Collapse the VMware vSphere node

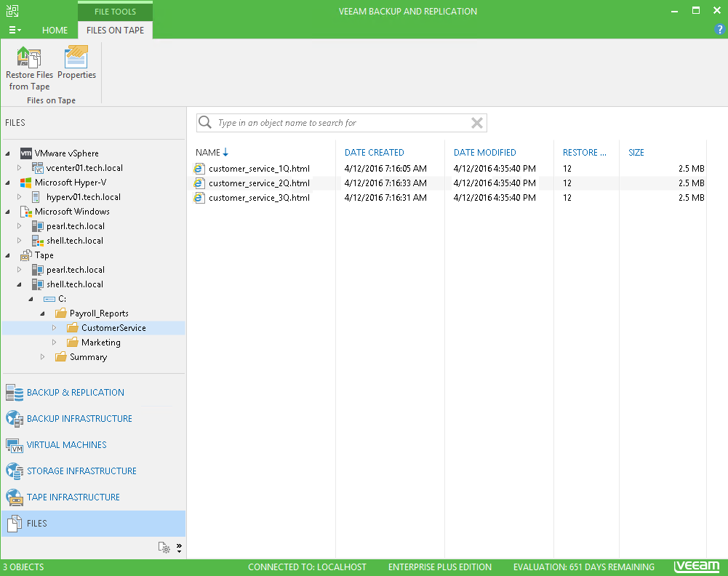(x=7, y=153)
